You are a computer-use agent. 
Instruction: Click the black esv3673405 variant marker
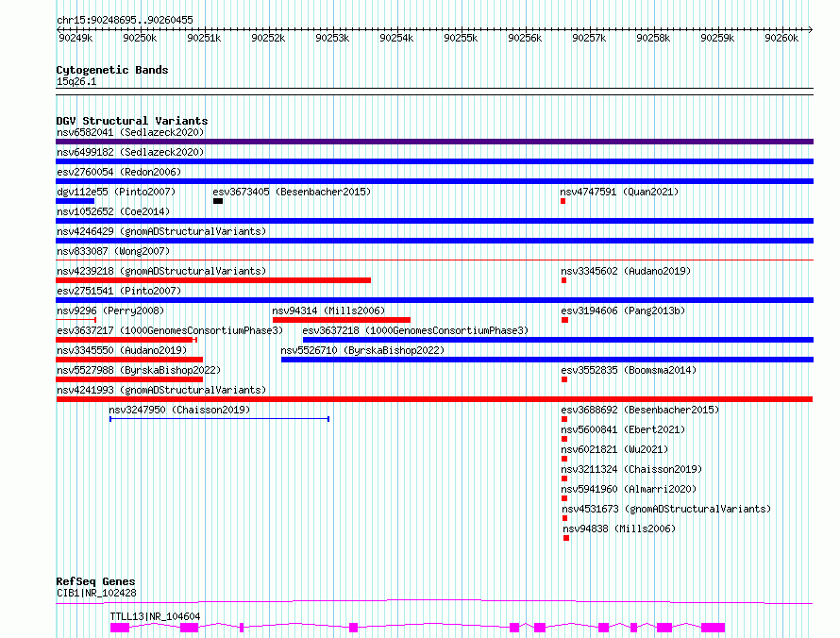click(x=218, y=201)
